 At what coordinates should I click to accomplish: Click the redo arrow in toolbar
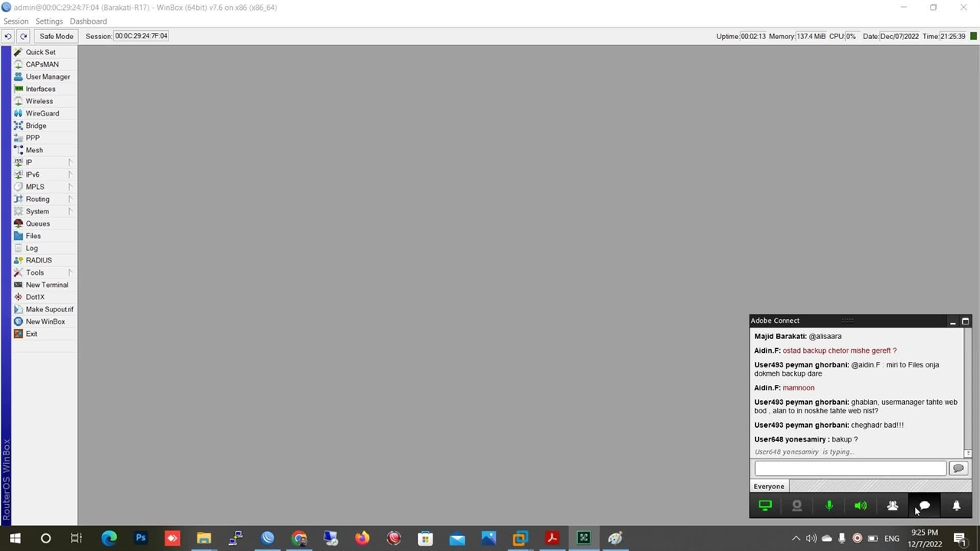pyautogui.click(x=24, y=36)
